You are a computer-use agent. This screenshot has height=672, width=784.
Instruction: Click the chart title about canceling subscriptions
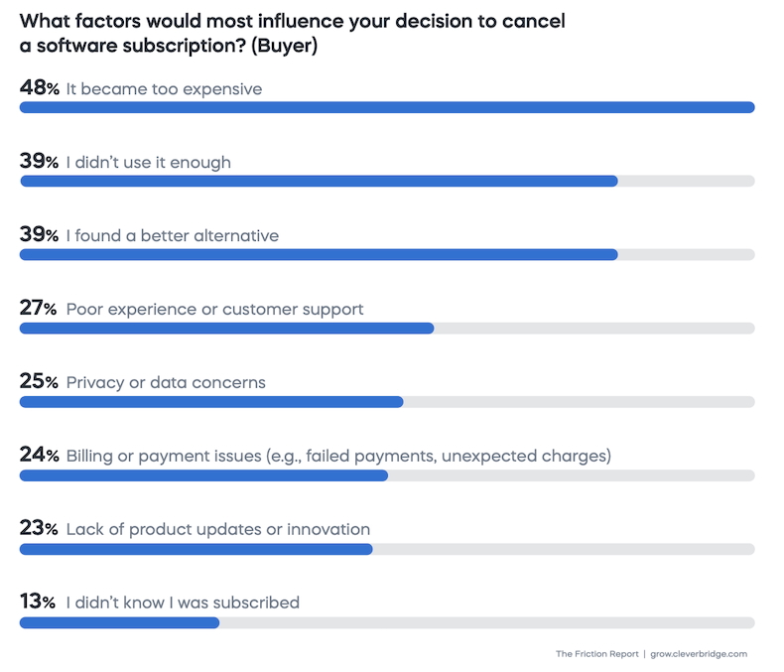(292, 34)
